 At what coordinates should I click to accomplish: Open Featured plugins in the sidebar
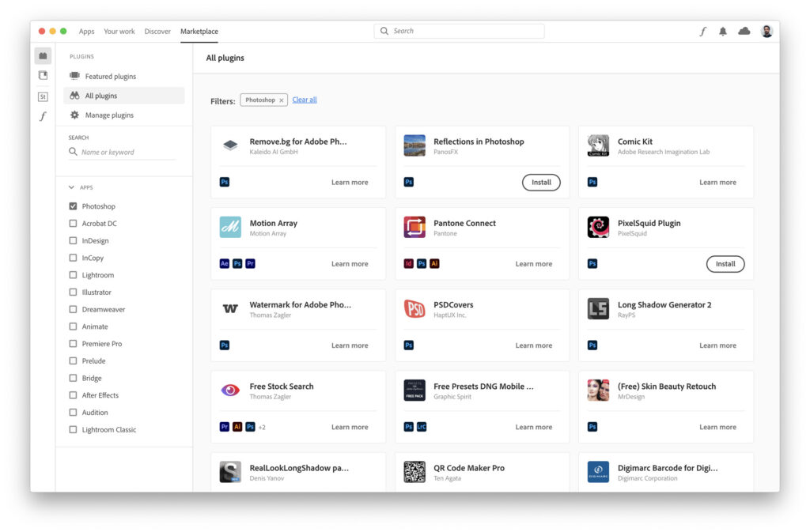point(124,77)
